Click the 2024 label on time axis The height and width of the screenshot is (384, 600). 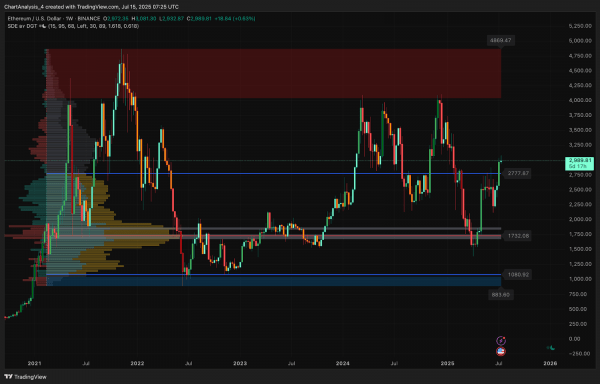click(x=342, y=363)
